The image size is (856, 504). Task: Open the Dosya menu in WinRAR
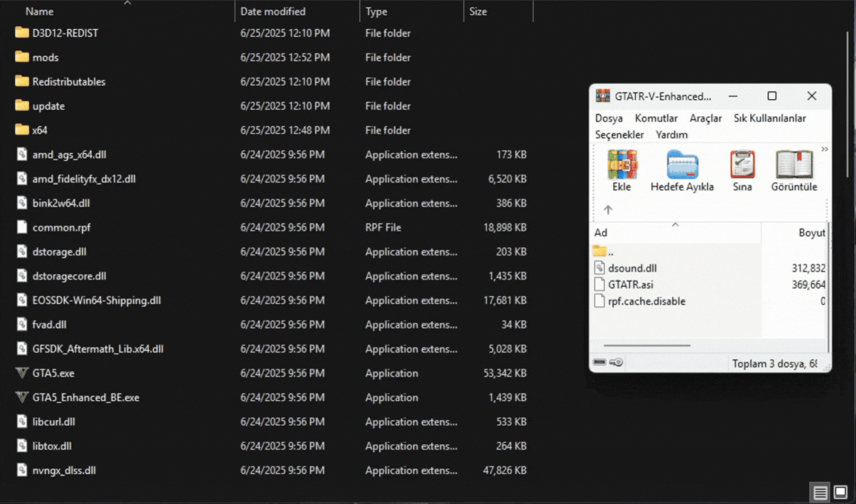[x=609, y=118]
